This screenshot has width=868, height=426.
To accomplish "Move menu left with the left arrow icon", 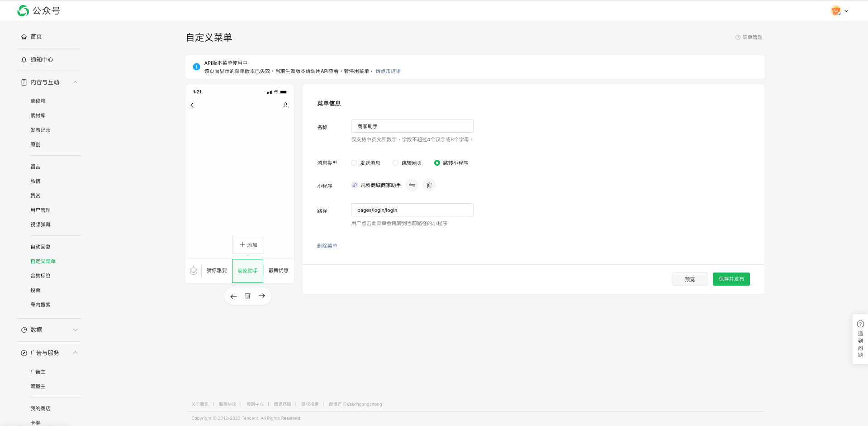I will point(233,297).
